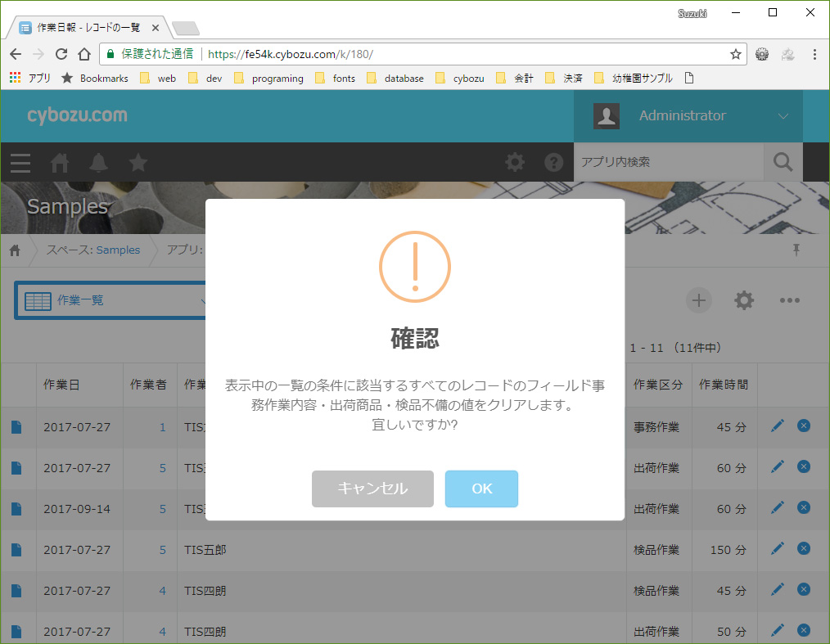Open the web bookmark folder
The image size is (830, 644).
158,79
